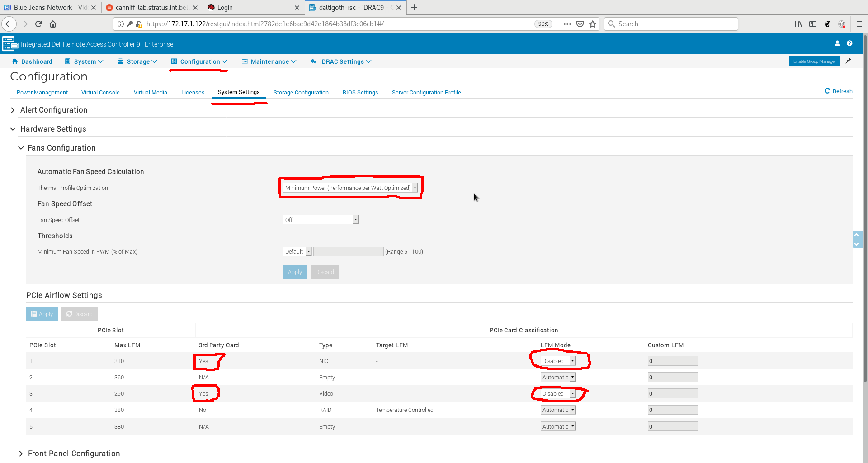
Task: Click the Custom LFM field for slot 2
Action: [x=673, y=377]
